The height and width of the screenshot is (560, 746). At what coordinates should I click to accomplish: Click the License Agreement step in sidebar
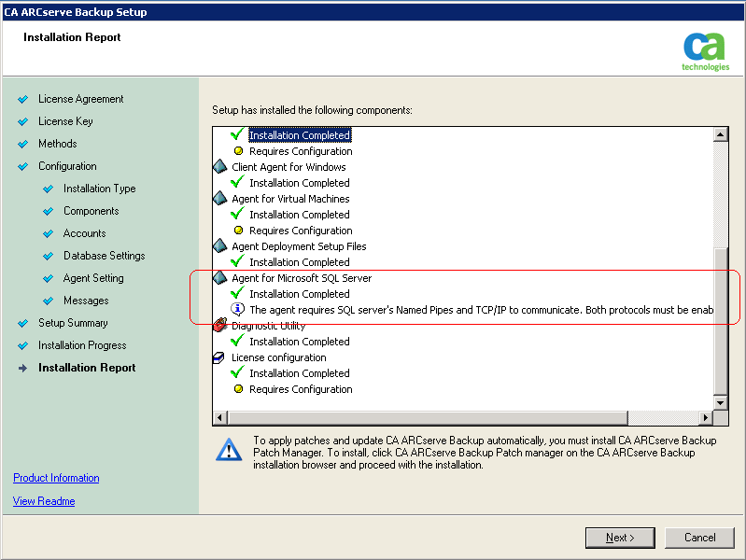[80, 99]
